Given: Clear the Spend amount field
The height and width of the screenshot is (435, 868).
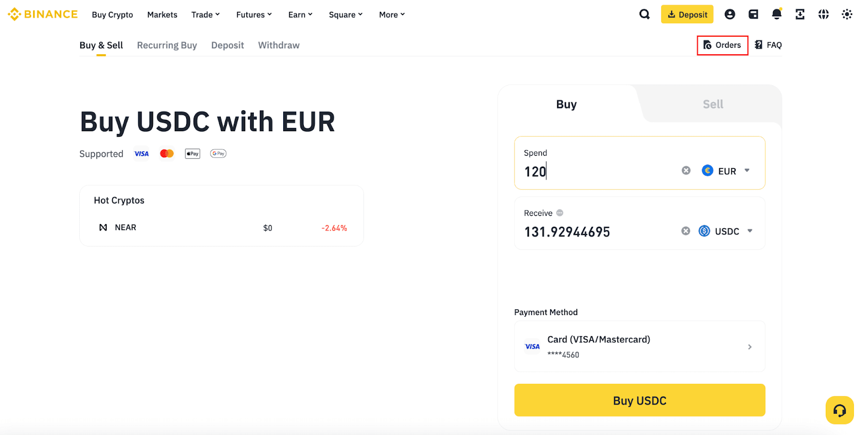Looking at the screenshot, I should 686,171.
